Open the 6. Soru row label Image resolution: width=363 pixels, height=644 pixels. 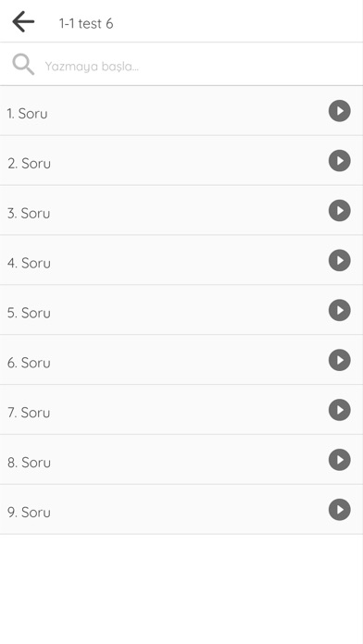pyautogui.click(x=29, y=363)
